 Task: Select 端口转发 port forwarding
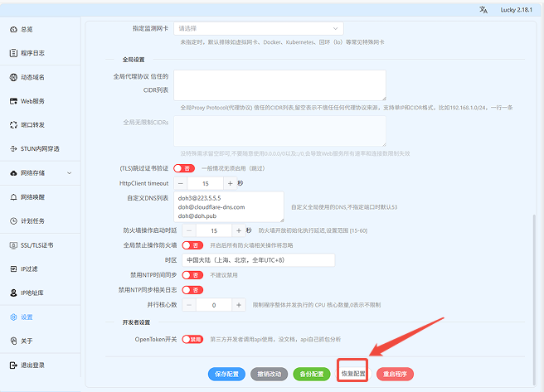32,125
